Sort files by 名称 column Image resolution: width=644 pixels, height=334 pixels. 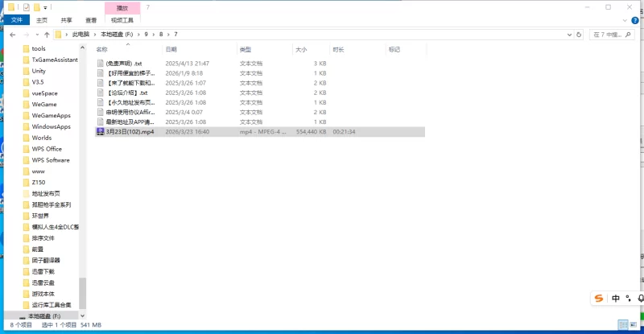click(x=128, y=49)
